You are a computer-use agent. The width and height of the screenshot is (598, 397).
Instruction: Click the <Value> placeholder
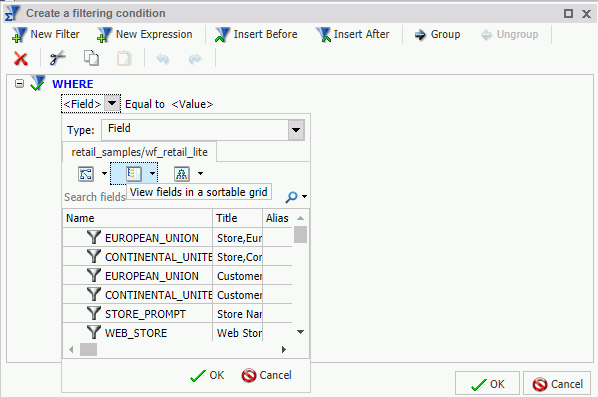(x=192, y=104)
